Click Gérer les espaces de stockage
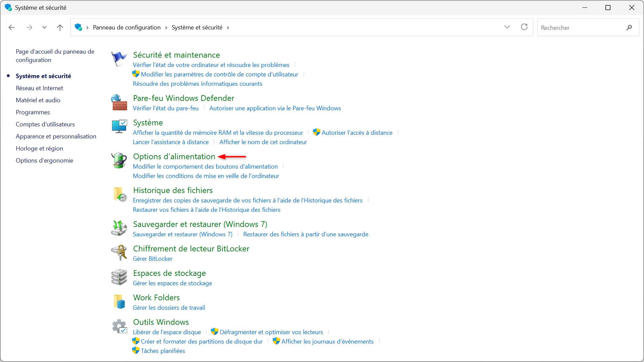This screenshot has width=644, height=362. point(172,283)
